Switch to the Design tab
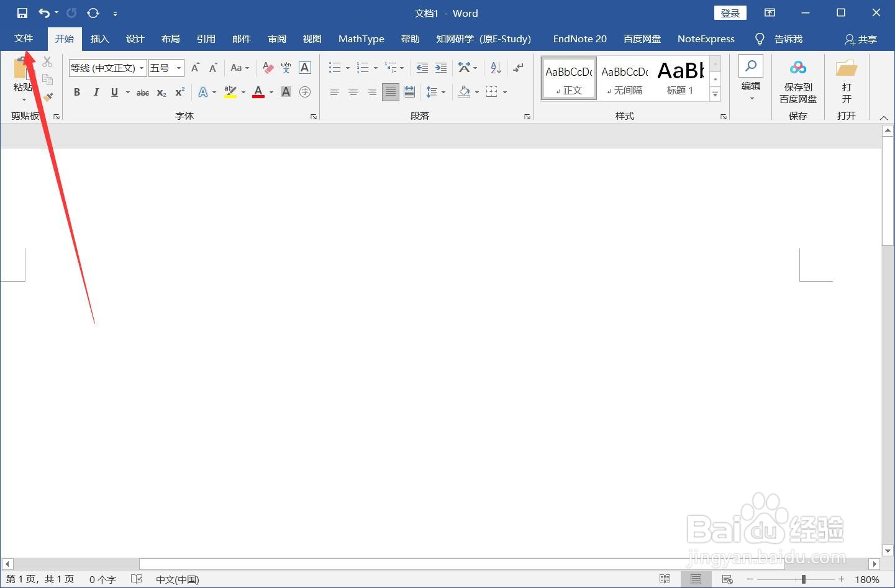 135,38
